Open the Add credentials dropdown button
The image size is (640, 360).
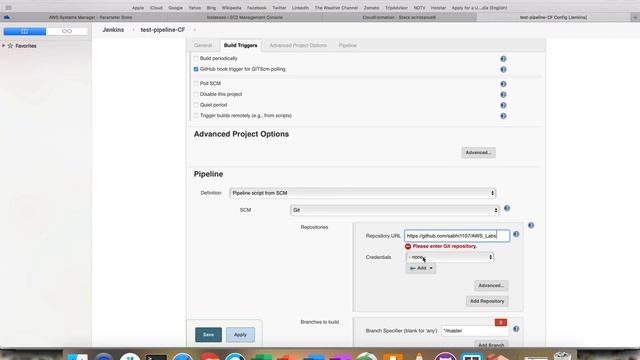click(421, 268)
